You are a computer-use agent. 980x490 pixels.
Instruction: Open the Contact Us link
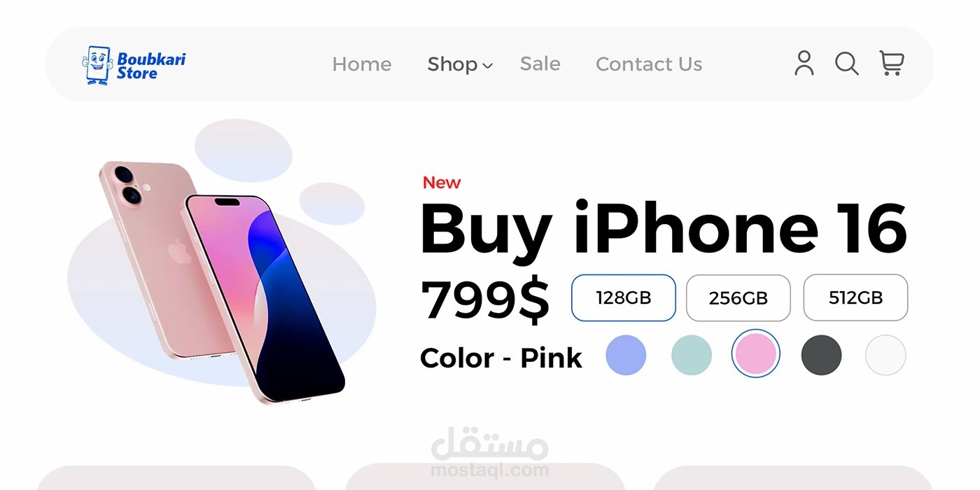[x=649, y=64]
